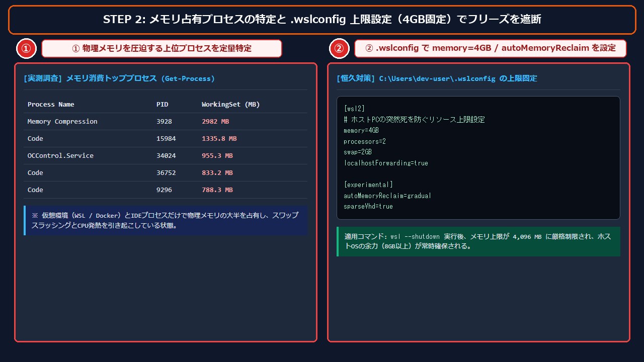Click the memory=4GB config line
Image resolution: width=644 pixels, height=362 pixels.
tap(361, 131)
